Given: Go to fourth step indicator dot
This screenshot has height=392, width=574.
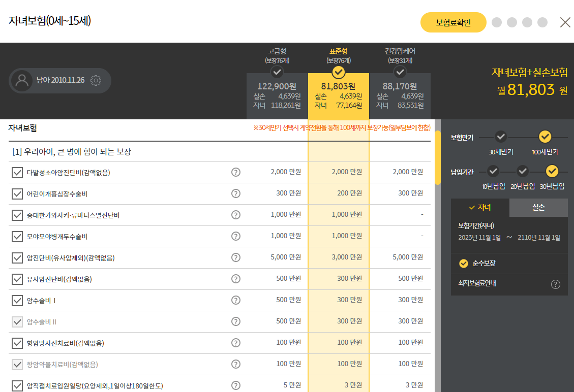Looking at the screenshot, I should tap(542, 22).
